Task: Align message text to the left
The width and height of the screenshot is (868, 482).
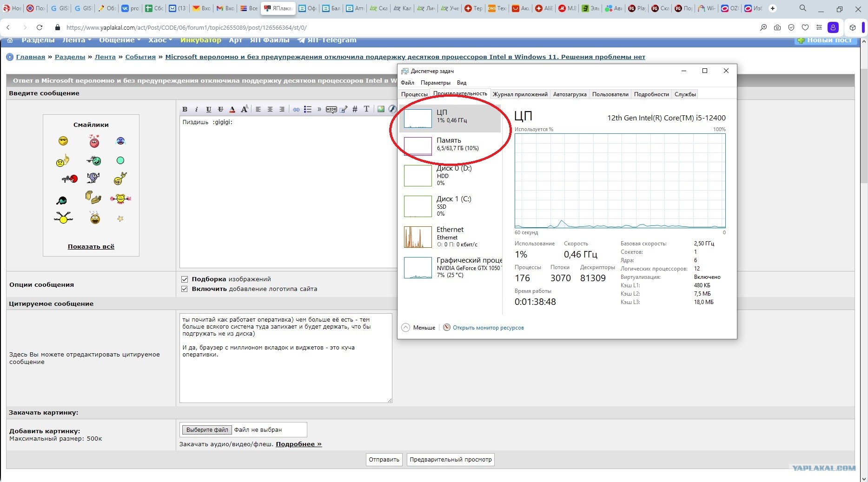Action: 258,109
